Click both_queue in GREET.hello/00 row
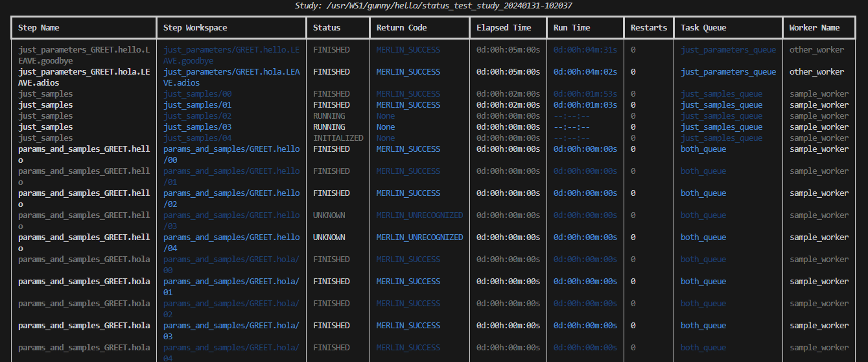The image size is (868, 362). pyautogui.click(x=703, y=149)
